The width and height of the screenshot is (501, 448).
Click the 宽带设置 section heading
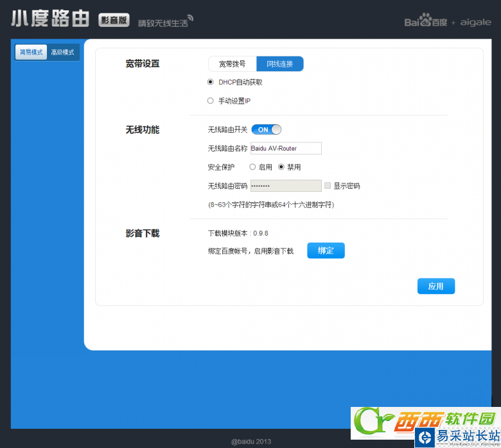click(x=143, y=64)
